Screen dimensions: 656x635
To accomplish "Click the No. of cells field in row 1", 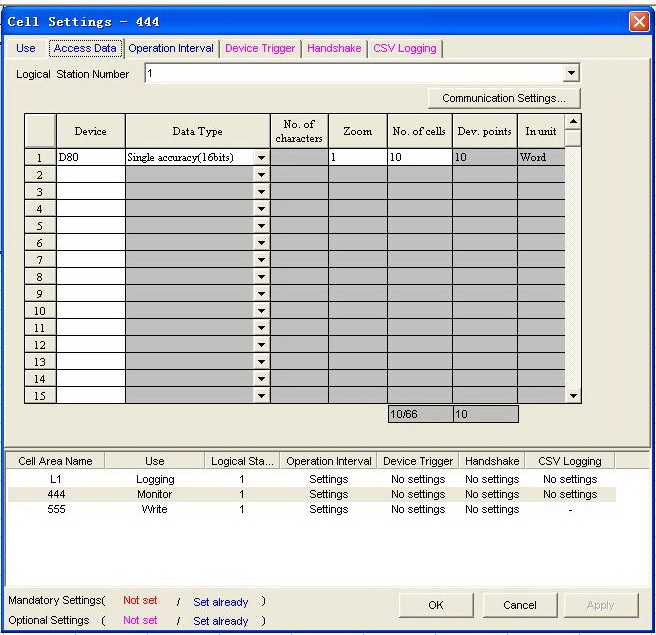I will pos(419,158).
